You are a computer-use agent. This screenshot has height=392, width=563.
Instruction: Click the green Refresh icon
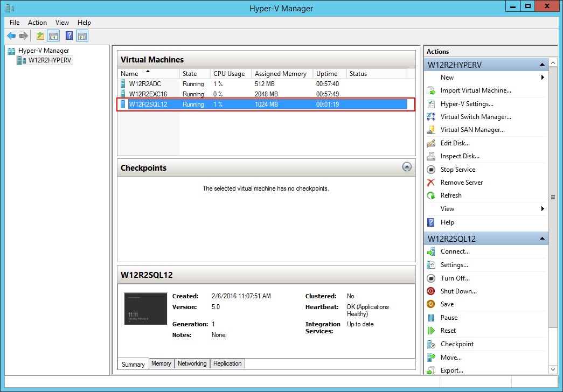(x=431, y=195)
